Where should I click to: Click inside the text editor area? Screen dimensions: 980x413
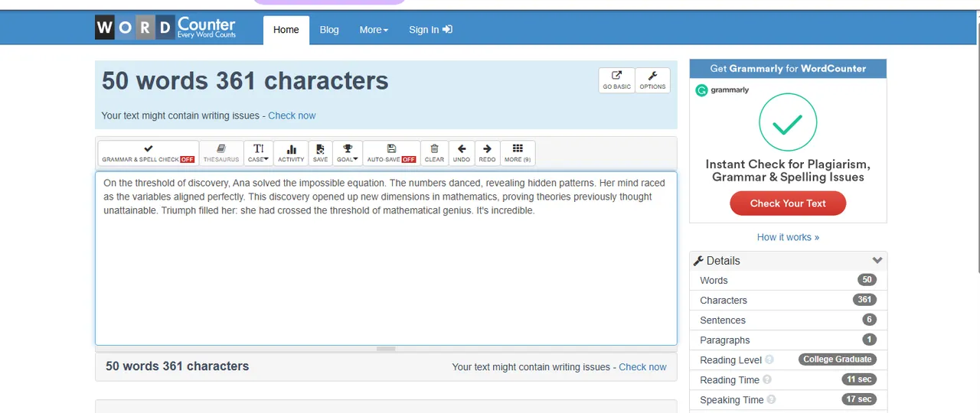(386, 259)
